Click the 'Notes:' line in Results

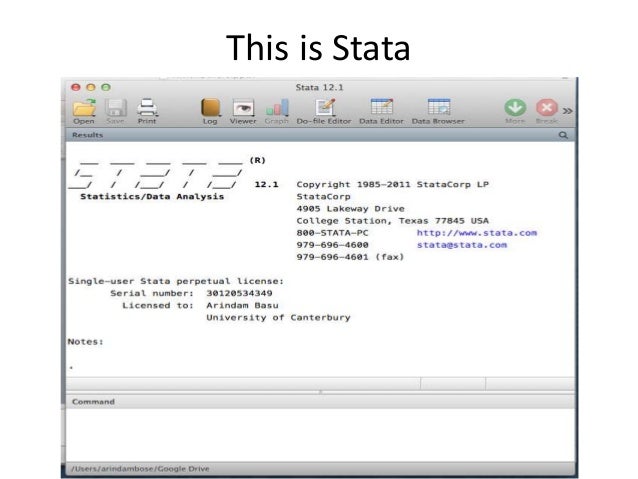[85, 341]
